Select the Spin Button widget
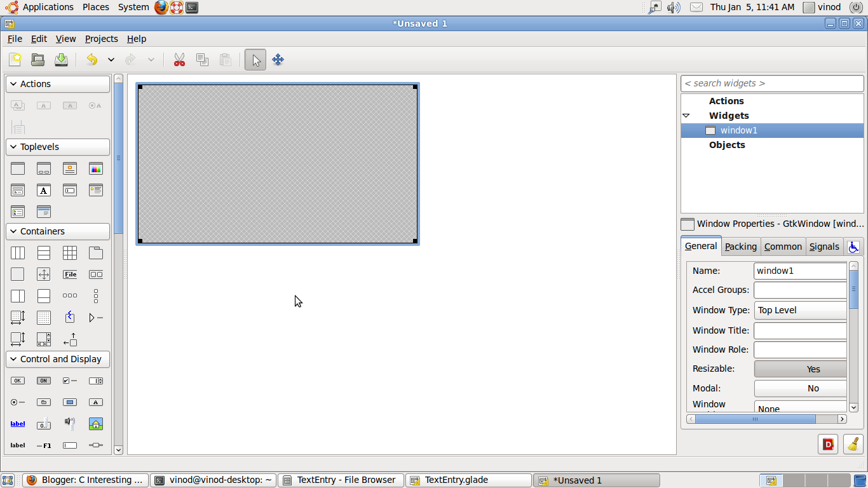This screenshot has width=868, height=488. 96,381
